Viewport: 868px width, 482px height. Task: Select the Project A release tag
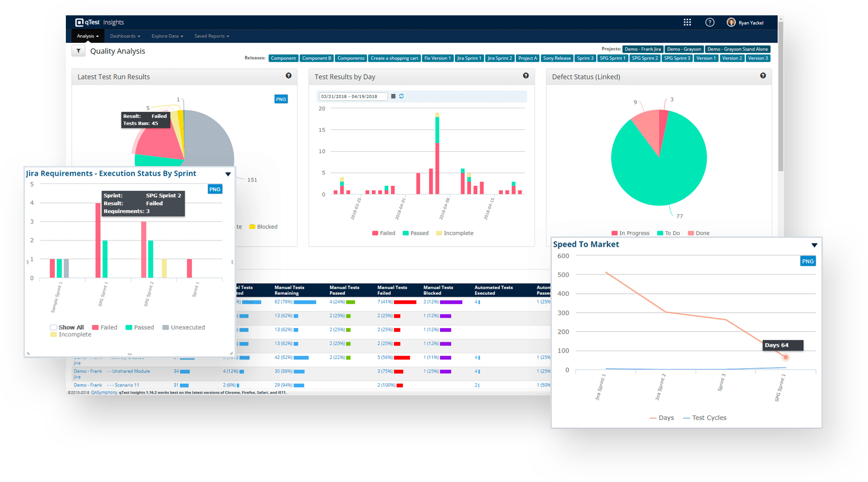coord(527,58)
